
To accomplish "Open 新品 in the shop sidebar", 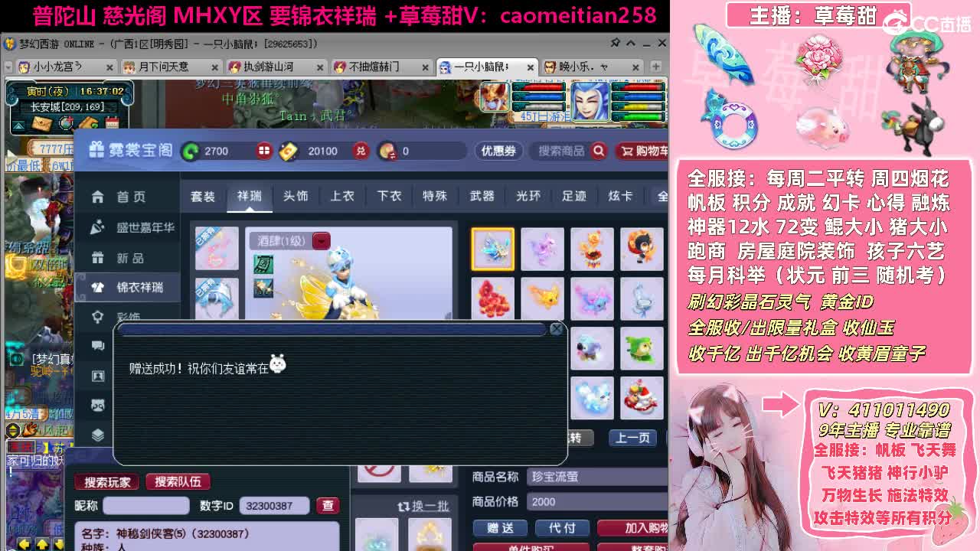I will click(127, 258).
